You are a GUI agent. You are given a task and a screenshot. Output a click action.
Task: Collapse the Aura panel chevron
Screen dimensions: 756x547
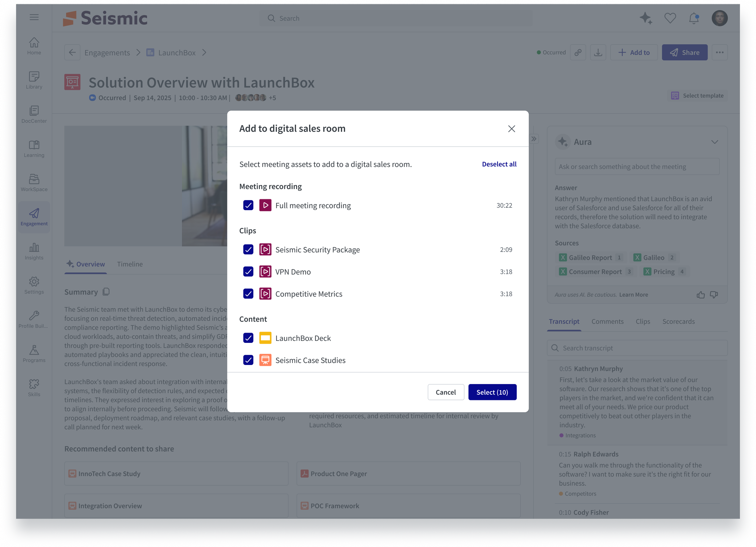click(x=714, y=142)
